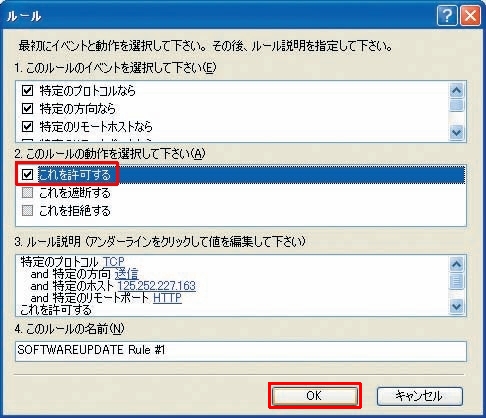Uncheck これを許可する action checkbox
The width and height of the screenshot is (486, 418).
[27, 174]
